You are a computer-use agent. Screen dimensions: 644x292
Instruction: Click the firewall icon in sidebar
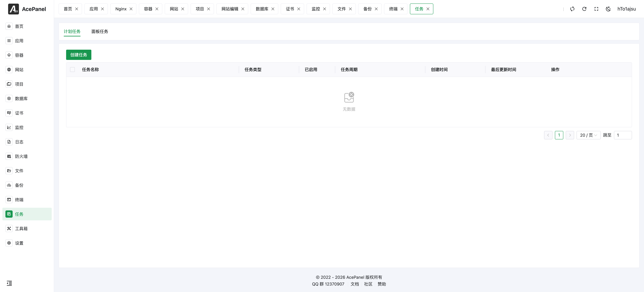click(9, 157)
